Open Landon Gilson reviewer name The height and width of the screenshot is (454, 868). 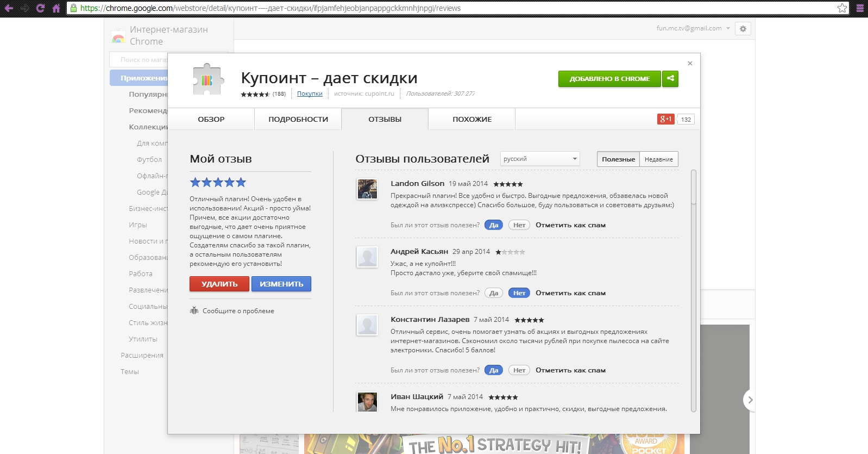[417, 183]
